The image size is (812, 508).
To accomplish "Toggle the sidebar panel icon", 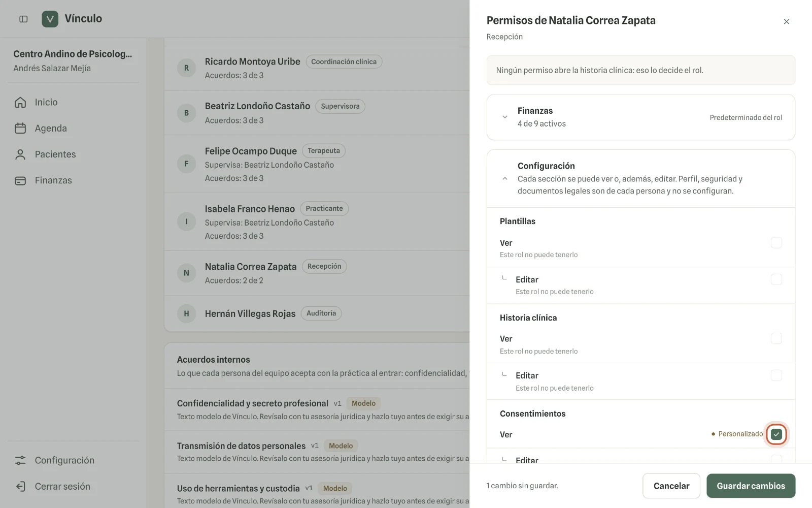I will (x=23, y=19).
